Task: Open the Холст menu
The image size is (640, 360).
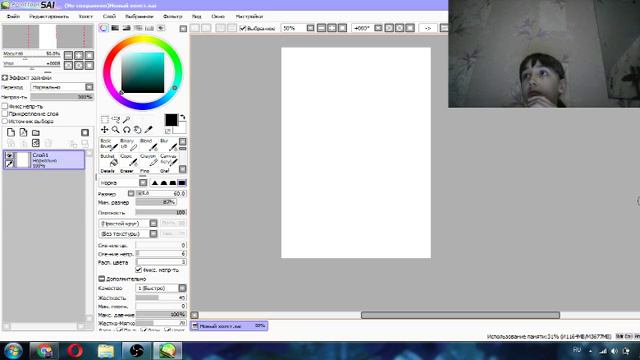Action: coord(86,17)
